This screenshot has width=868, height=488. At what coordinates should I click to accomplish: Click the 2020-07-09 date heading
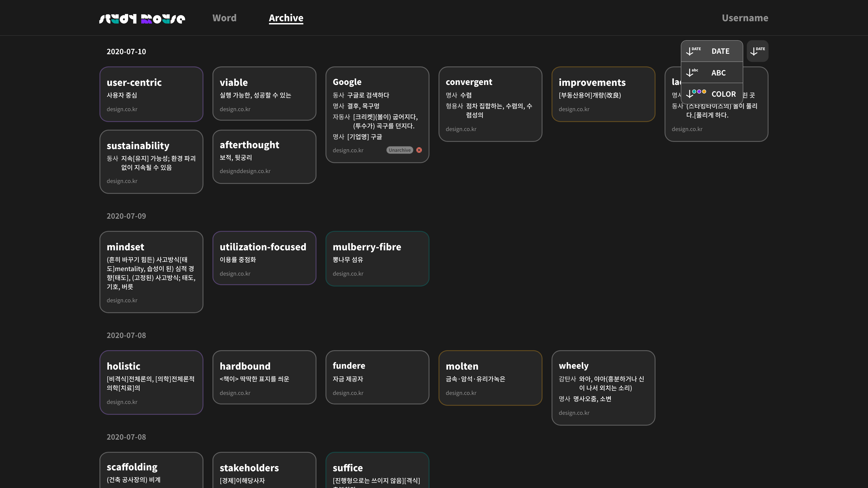[126, 216]
